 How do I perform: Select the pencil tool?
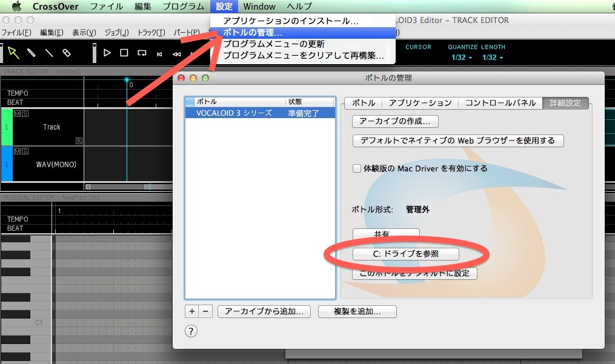tap(31, 53)
